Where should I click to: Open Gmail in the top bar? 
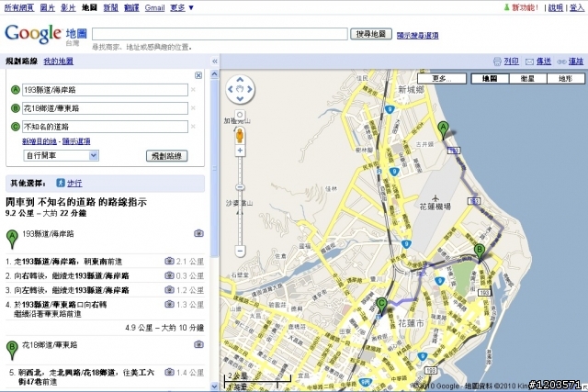155,7
